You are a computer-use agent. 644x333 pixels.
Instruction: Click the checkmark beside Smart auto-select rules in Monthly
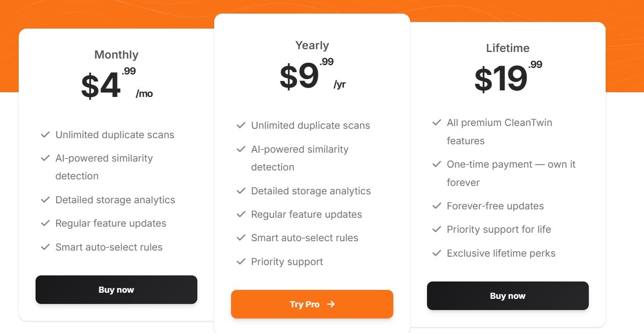pyautogui.click(x=45, y=247)
